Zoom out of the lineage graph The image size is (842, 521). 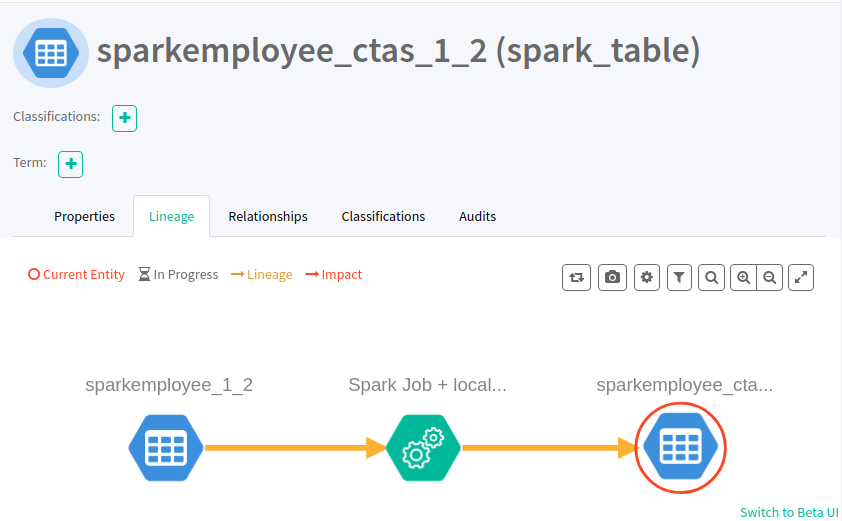pos(770,277)
